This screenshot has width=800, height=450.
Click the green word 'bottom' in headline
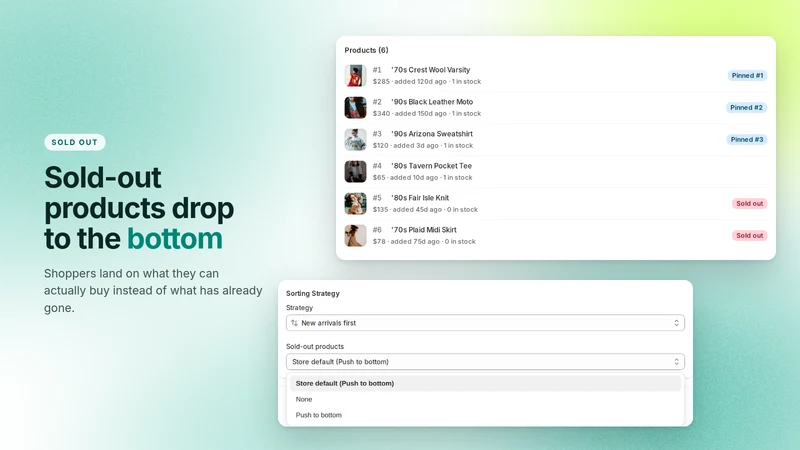174,239
